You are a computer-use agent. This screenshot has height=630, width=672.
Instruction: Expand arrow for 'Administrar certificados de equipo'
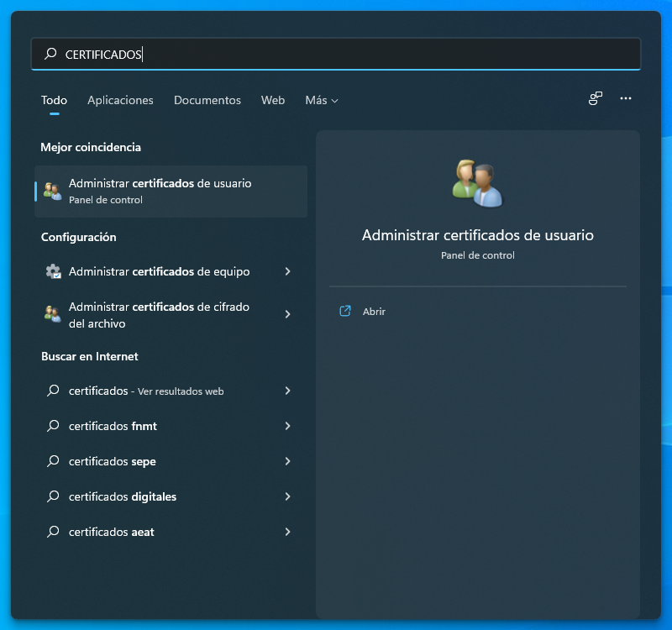click(x=287, y=271)
